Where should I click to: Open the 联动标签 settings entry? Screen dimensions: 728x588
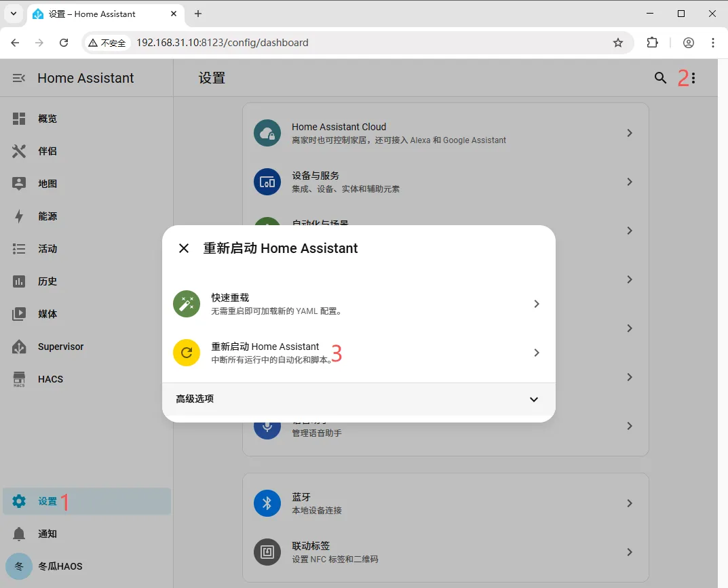[446, 552]
